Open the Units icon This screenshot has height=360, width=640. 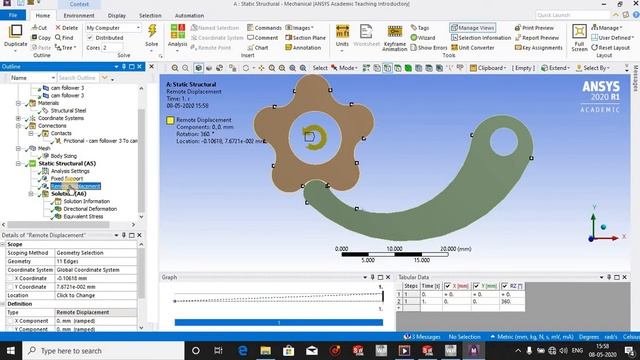click(x=342, y=32)
